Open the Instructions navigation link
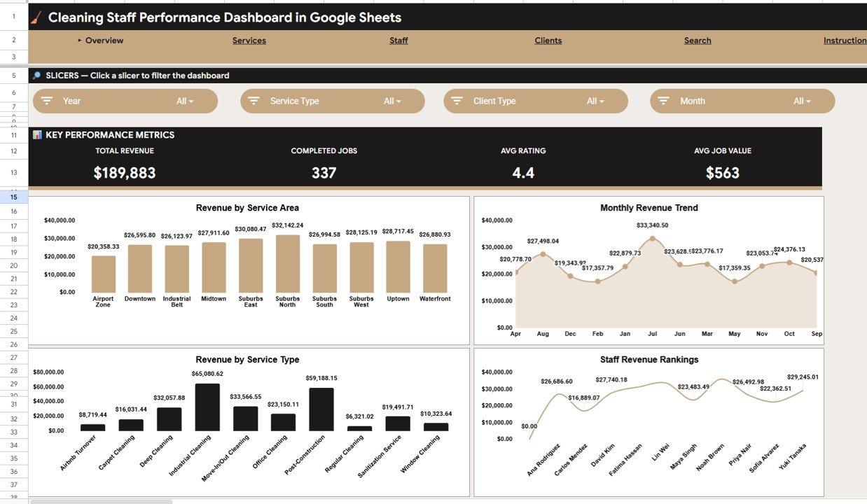This screenshot has width=867, height=504. [845, 41]
